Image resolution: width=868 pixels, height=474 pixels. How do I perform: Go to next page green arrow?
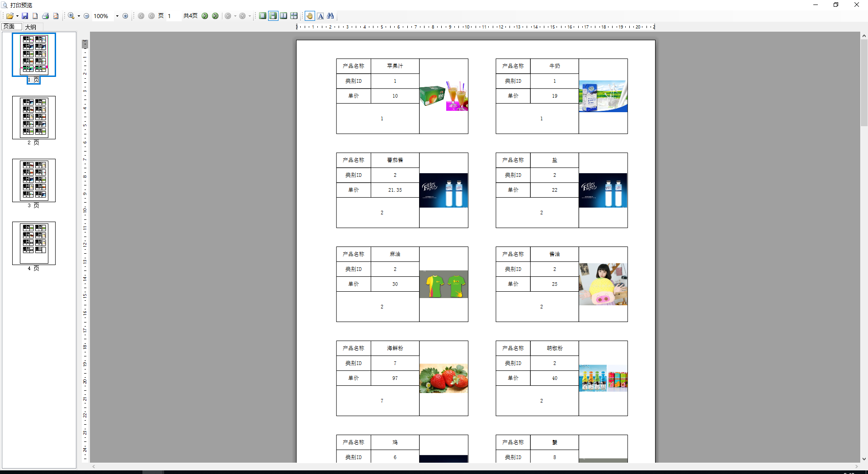(205, 16)
